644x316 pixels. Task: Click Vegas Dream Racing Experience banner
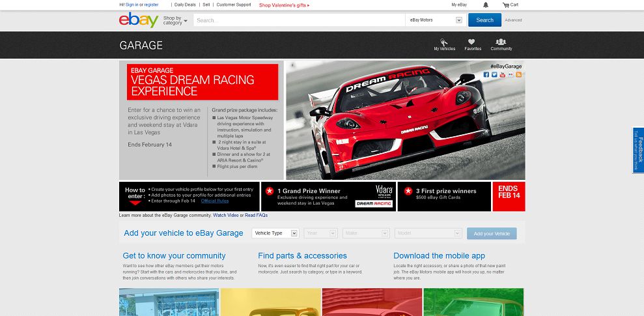[203, 82]
